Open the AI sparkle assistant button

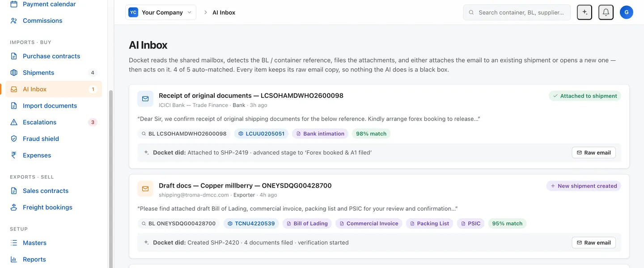(x=585, y=13)
